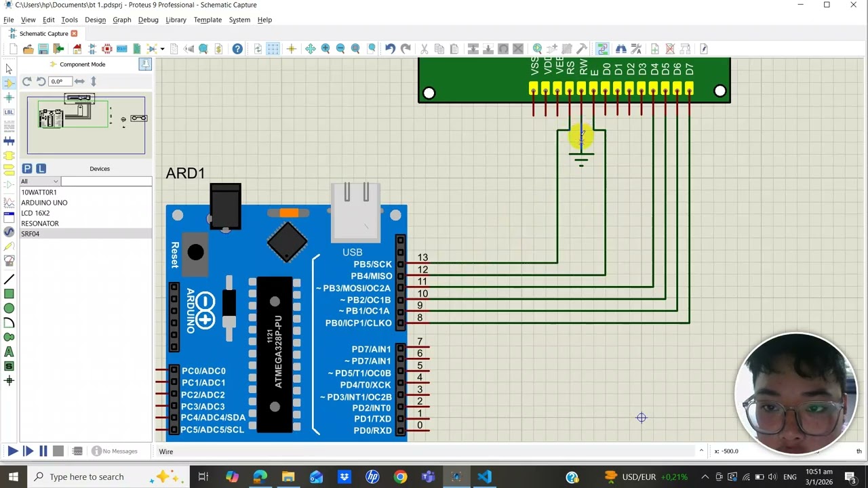
Task: Click the schematic overview thumbnail
Action: tap(86, 125)
